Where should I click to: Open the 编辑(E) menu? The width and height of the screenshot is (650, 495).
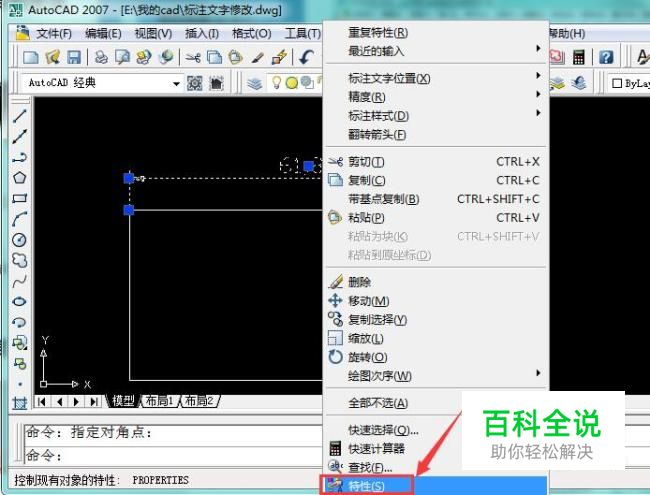(103, 33)
